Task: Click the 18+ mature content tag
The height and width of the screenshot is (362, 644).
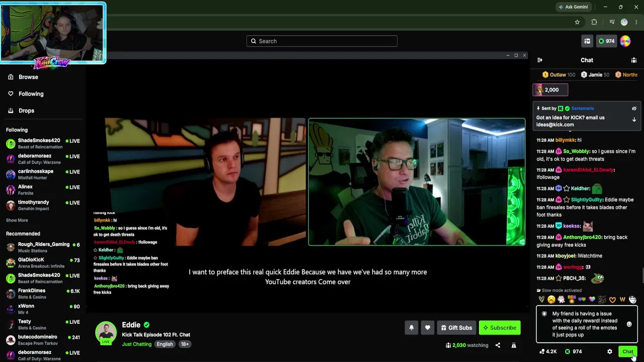Action: pyautogui.click(x=185, y=344)
